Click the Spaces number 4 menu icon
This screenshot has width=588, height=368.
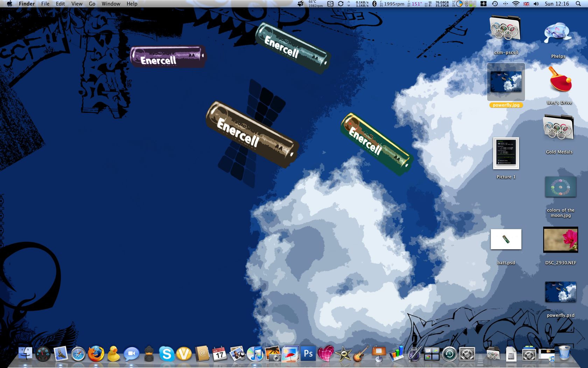coord(483,4)
